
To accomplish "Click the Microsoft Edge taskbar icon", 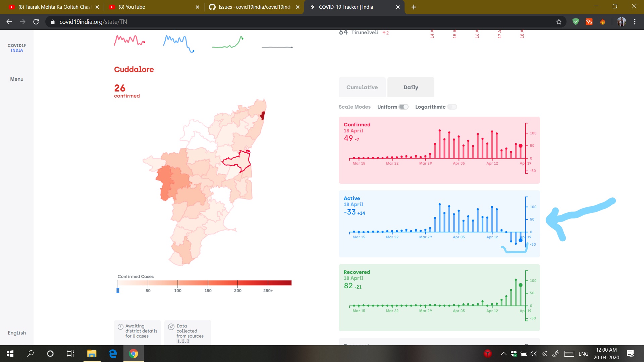I will (x=113, y=354).
